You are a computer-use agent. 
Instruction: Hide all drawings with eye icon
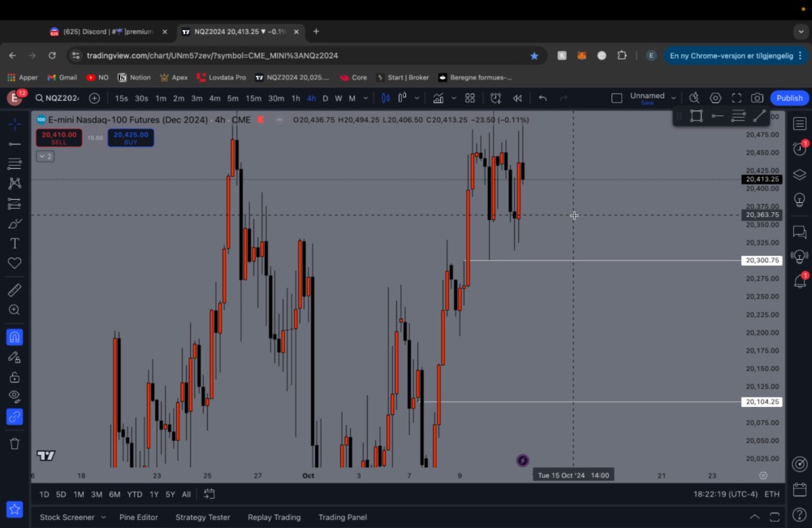15,397
